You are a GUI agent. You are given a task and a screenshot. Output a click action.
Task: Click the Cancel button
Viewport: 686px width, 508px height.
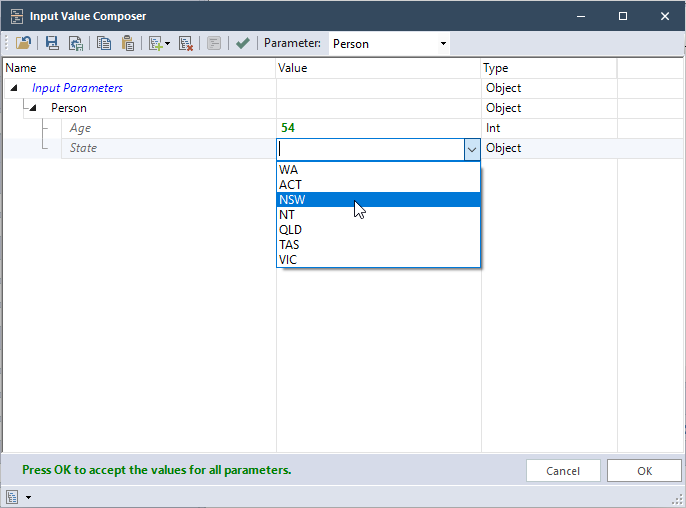563,471
